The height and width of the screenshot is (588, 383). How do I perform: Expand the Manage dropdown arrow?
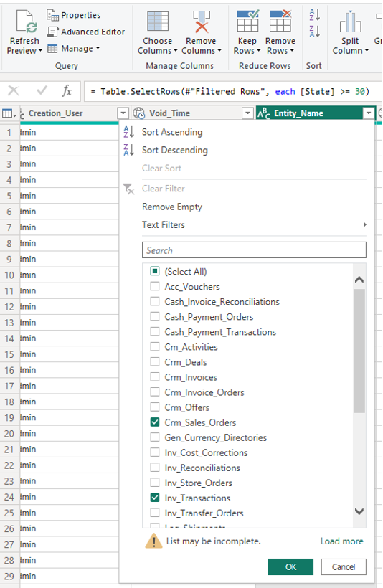pos(98,48)
